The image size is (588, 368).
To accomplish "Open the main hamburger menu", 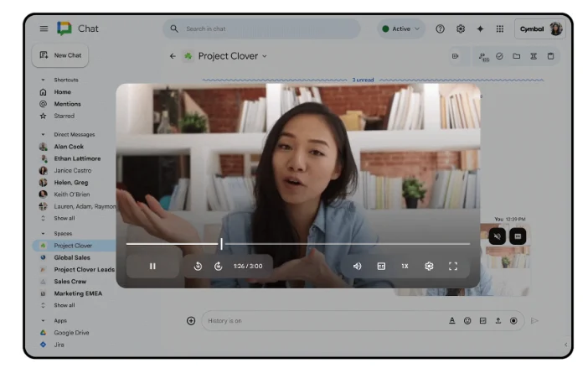I will click(44, 29).
